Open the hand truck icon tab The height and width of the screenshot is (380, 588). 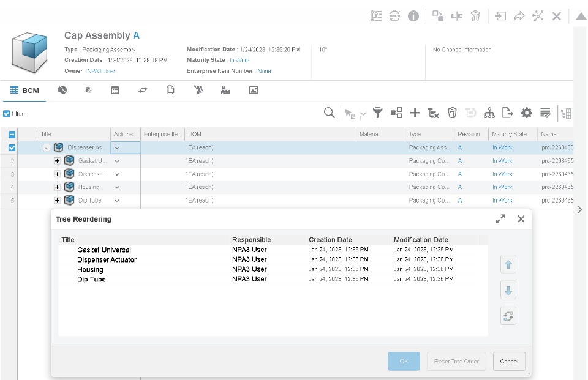coord(198,90)
